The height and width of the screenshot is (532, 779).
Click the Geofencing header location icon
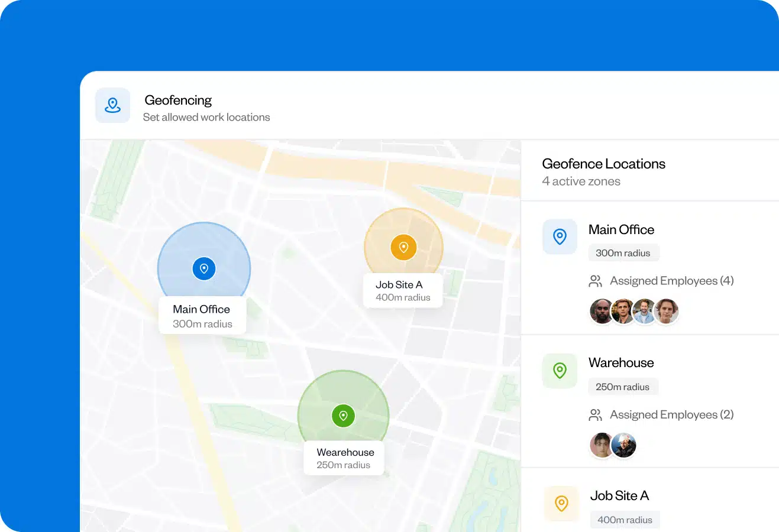[x=112, y=105]
